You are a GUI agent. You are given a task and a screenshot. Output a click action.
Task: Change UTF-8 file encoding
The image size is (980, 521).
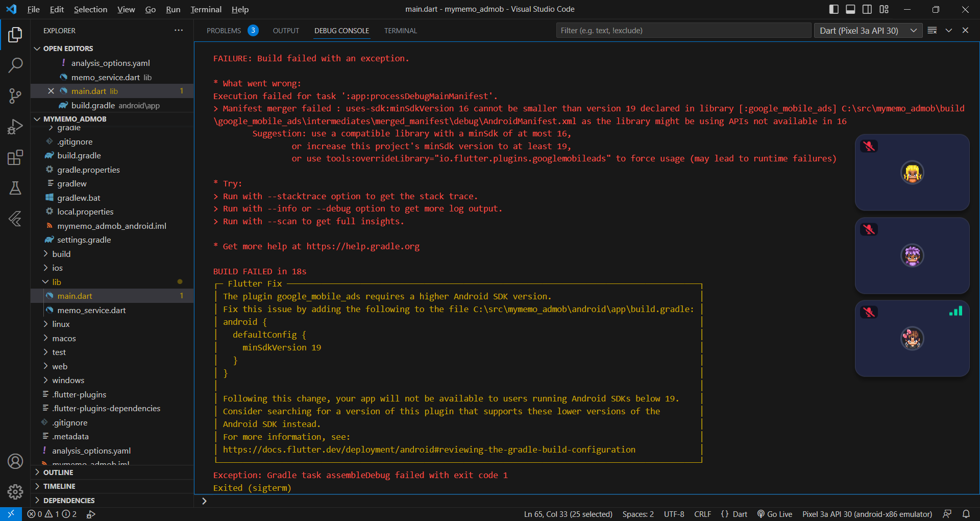(x=674, y=514)
